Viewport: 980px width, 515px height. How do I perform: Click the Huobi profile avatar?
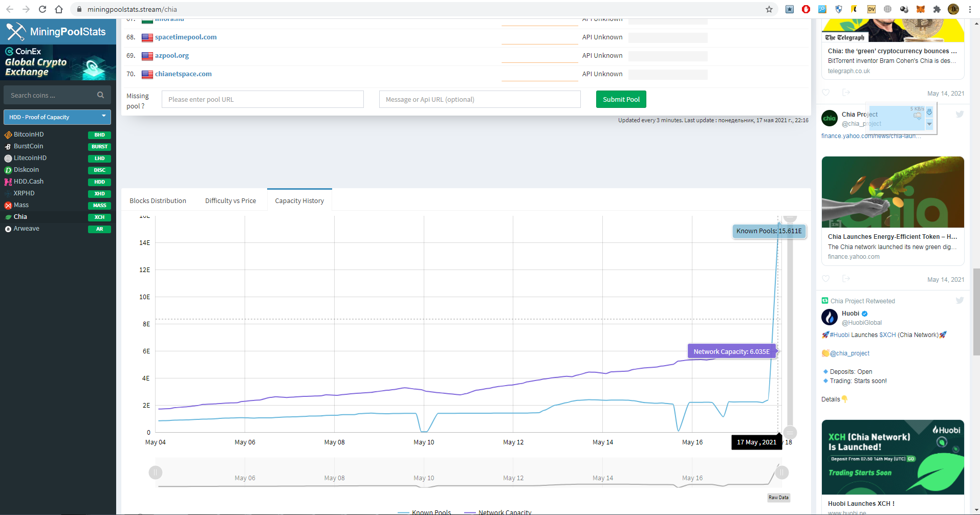click(x=830, y=317)
